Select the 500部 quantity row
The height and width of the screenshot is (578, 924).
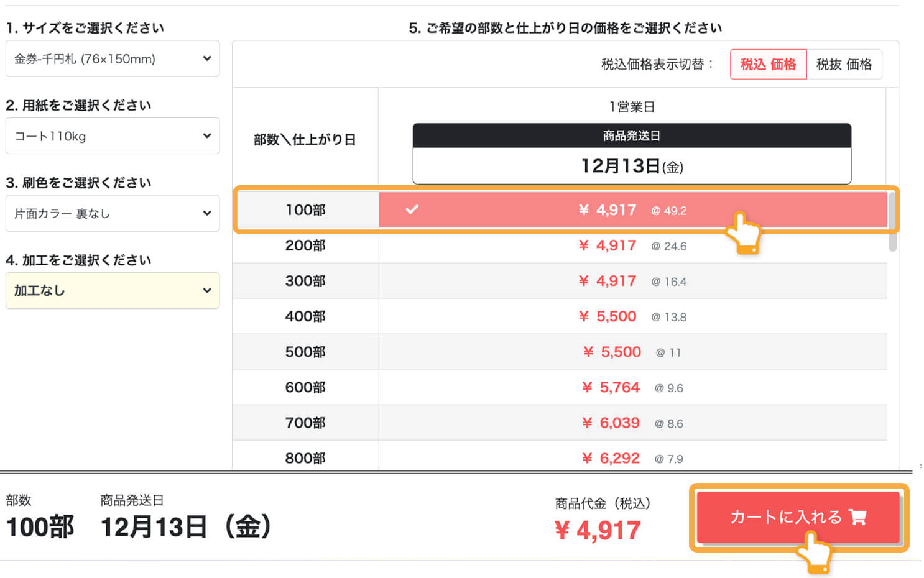[305, 352]
